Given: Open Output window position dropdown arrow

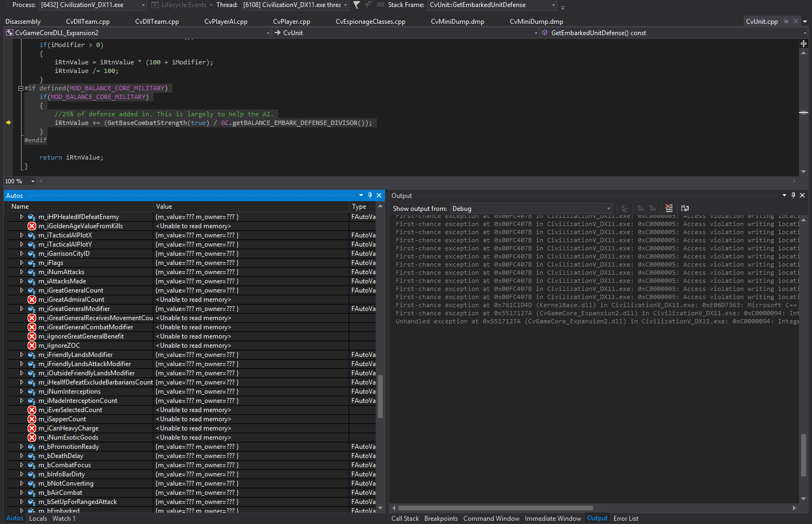Looking at the screenshot, I should pyautogui.click(x=784, y=195).
